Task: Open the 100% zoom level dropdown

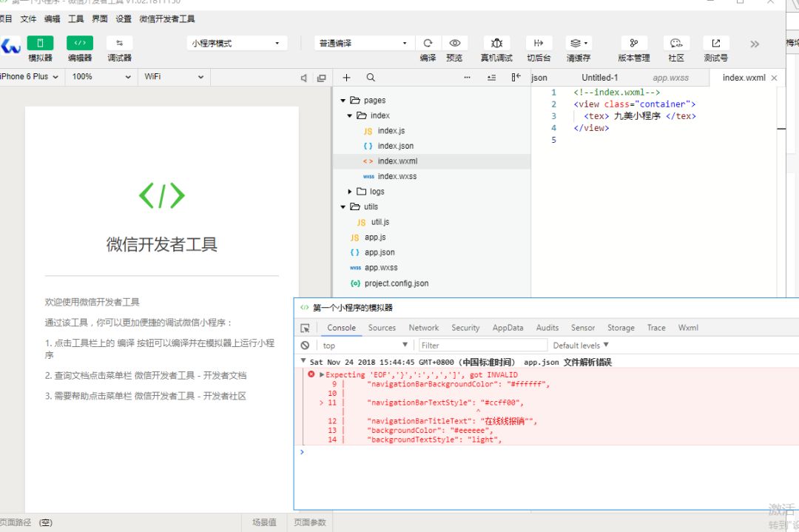Action: click(101, 77)
